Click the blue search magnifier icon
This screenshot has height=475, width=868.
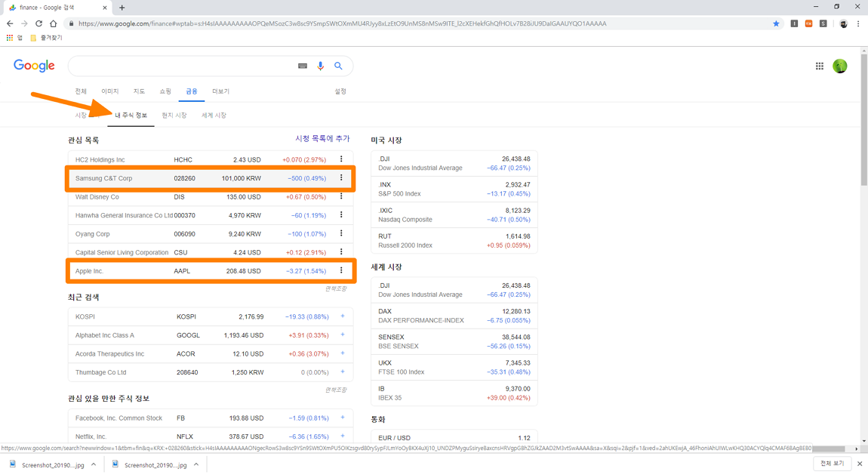coord(338,66)
